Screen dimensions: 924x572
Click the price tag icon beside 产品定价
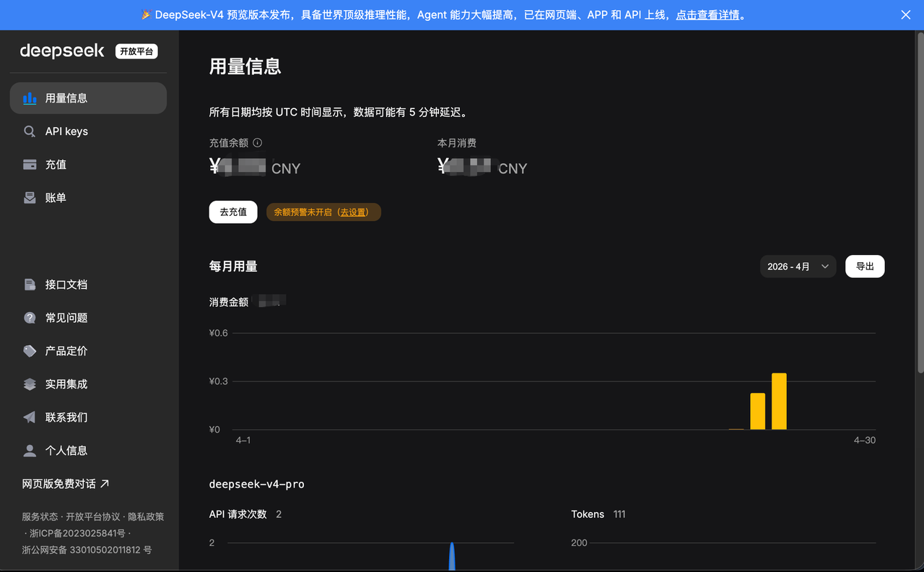pyautogui.click(x=30, y=351)
